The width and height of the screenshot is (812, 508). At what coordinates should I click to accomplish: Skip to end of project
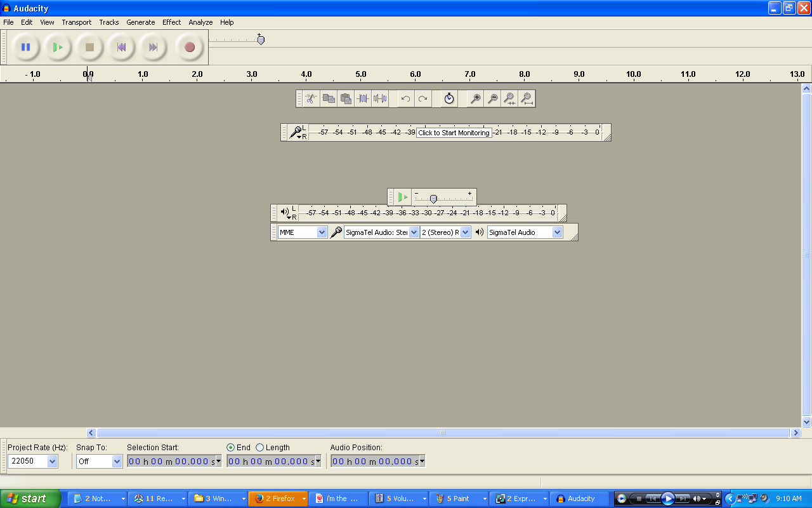pyautogui.click(x=153, y=47)
